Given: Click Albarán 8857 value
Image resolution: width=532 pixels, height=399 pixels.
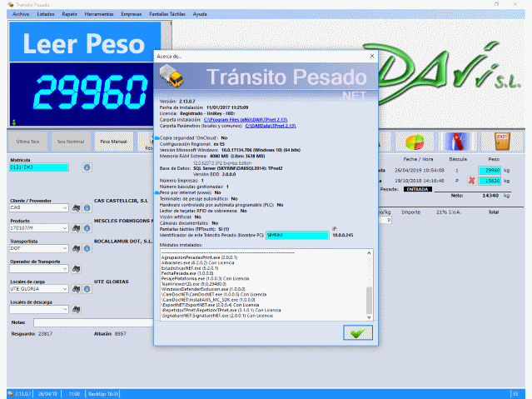Looking at the screenshot, I should [120, 334].
